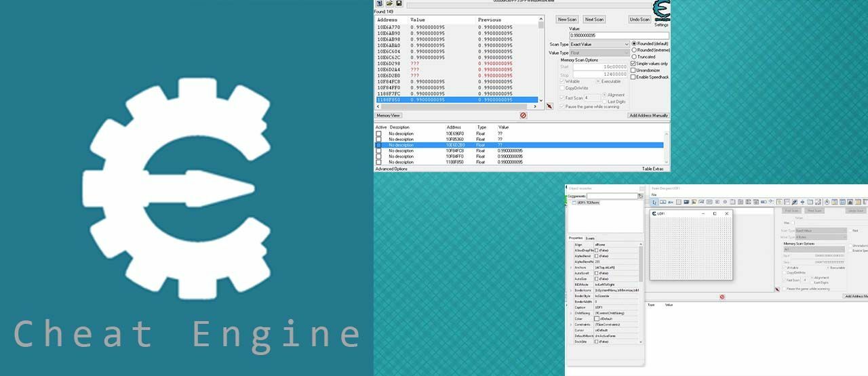The height and width of the screenshot is (376, 868).
Task: Toggle AllowDropFiles checkbox in Object Inspector
Action: [596, 250]
